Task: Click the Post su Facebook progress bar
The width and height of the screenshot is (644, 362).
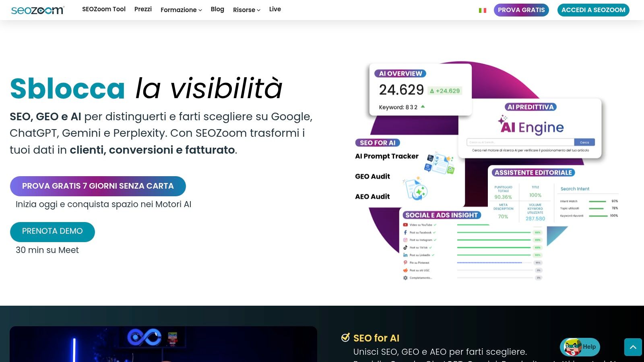Action: tap(494, 232)
